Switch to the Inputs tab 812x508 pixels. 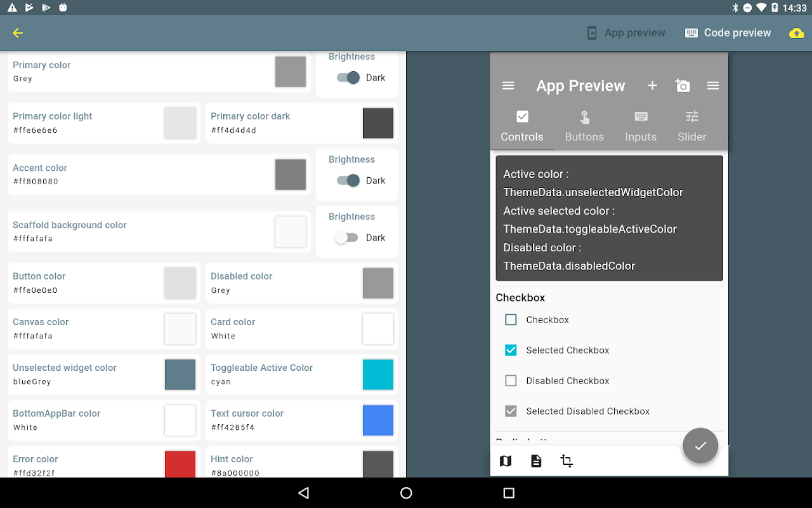pos(641,126)
